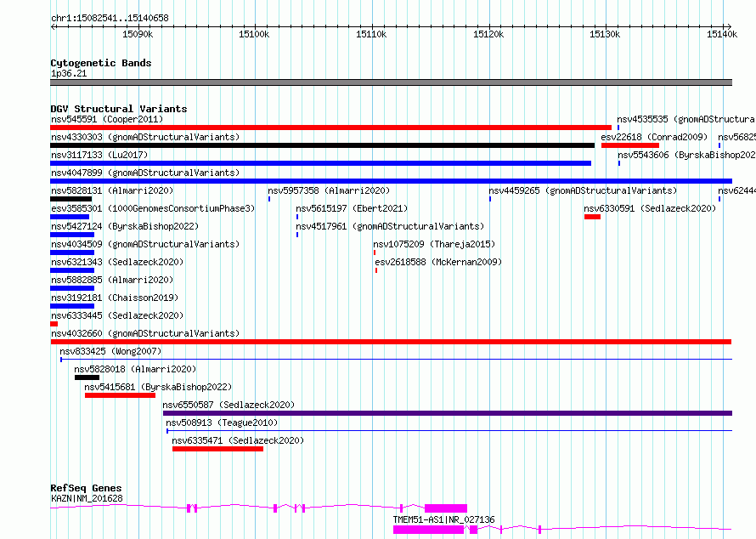Open the nsv6321343 (Sedlazeck2020) label
This screenshot has width=756, height=539.
117,262
